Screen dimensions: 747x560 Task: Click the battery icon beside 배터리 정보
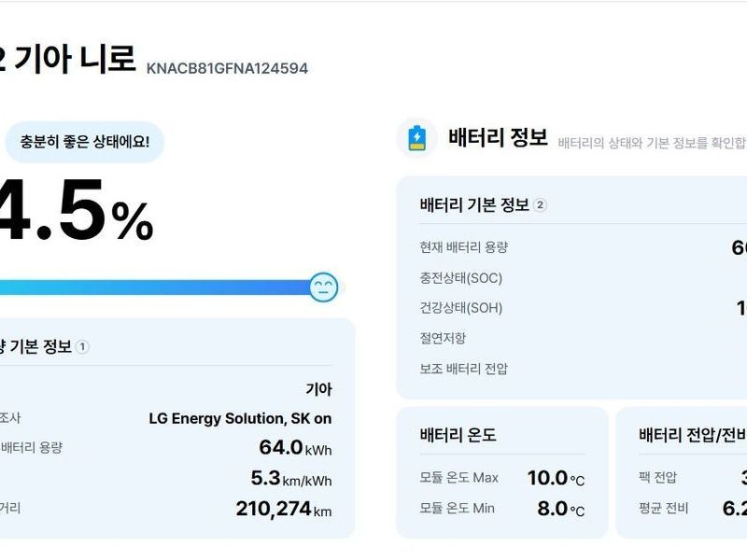coord(416,139)
